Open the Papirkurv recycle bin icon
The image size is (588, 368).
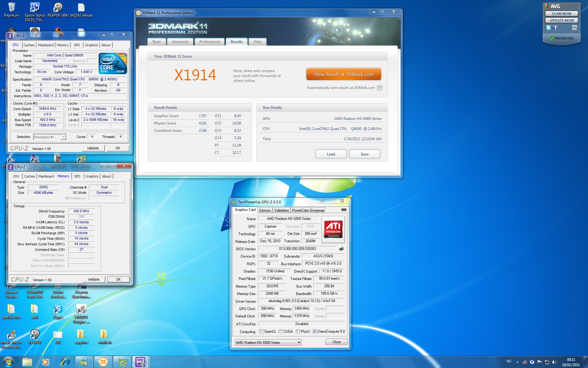coord(12,10)
